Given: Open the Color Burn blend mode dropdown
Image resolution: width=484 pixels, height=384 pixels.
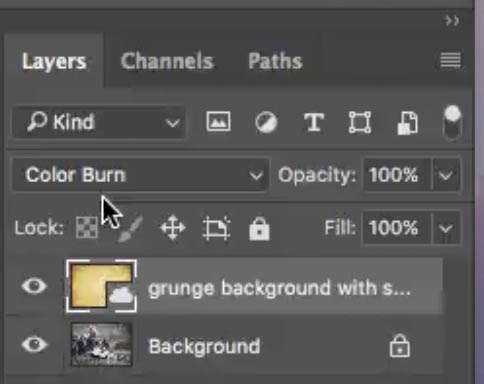Looking at the screenshot, I should (x=140, y=175).
